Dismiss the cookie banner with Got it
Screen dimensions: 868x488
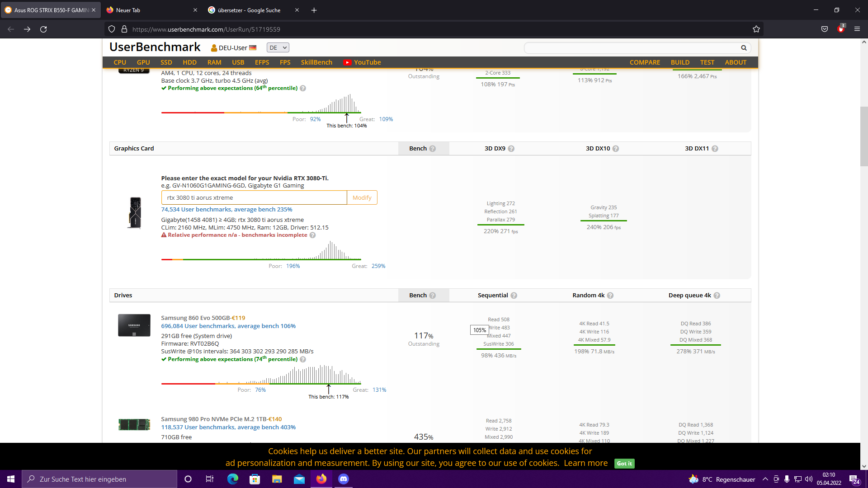[x=624, y=464]
